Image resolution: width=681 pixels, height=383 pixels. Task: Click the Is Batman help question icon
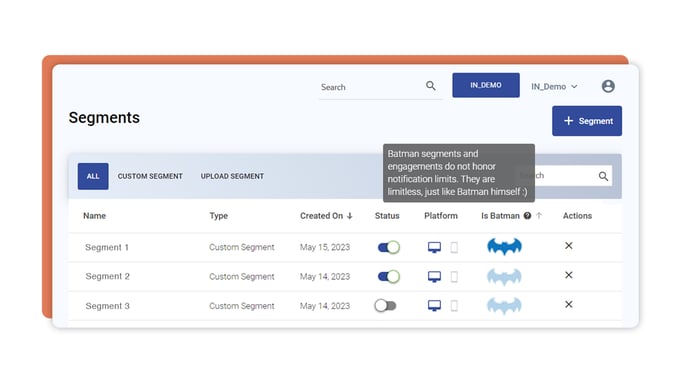click(x=527, y=215)
